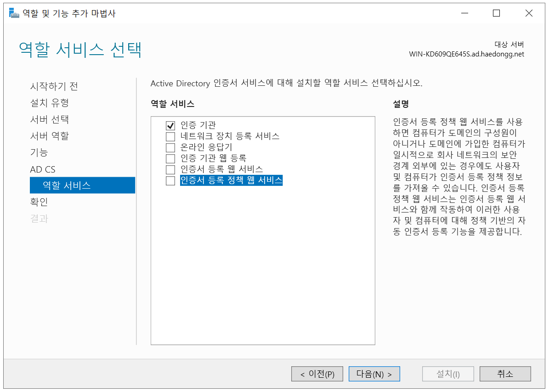This screenshot has height=392, width=549.
Task: Highlight the 온라인 응답기 row text
Action: click(x=206, y=147)
